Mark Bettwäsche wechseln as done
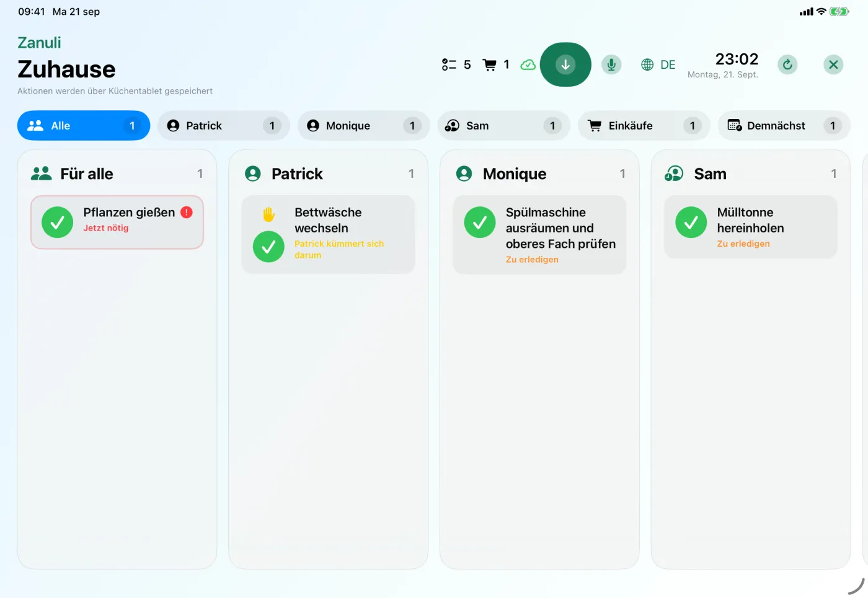Screen dimensions: 868x598 pyautogui.click(x=268, y=247)
